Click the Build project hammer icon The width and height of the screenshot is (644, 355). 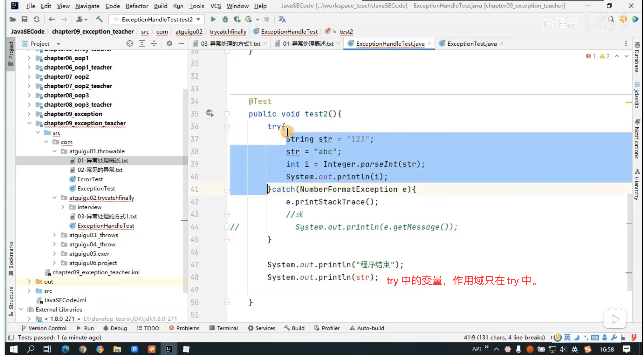point(99,19)
